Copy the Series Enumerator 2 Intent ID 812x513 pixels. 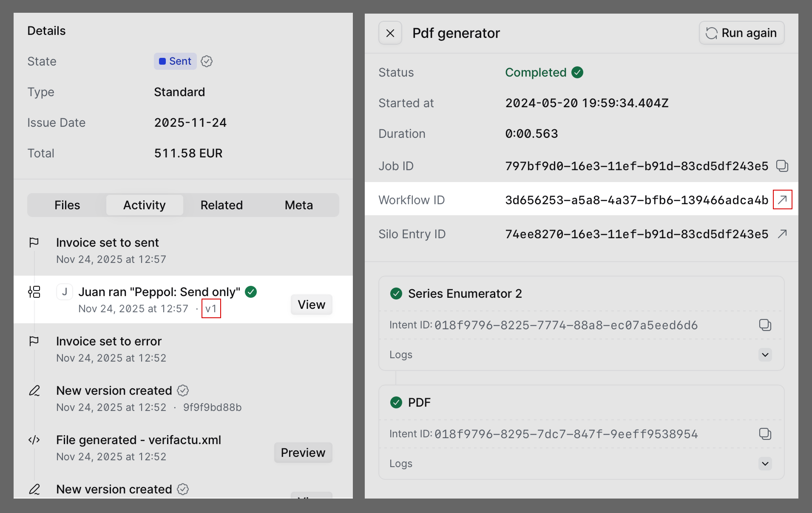click(765, 325)
